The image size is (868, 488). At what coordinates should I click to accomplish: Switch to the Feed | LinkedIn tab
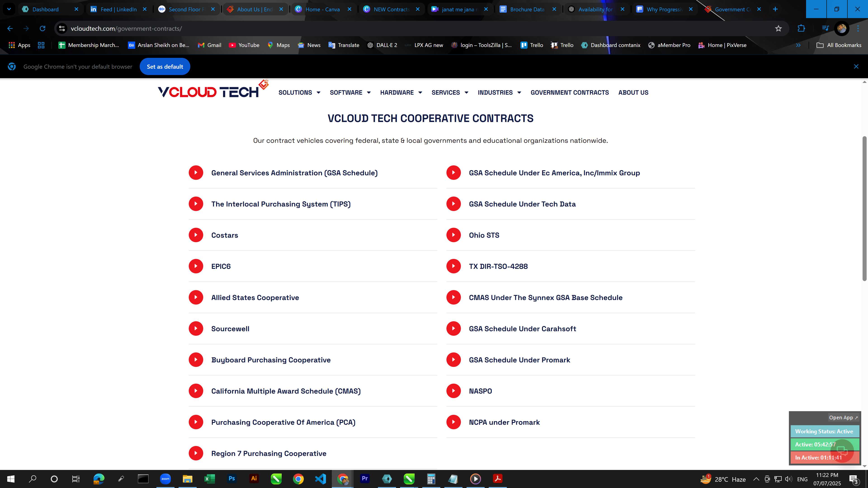click(118, 9)
